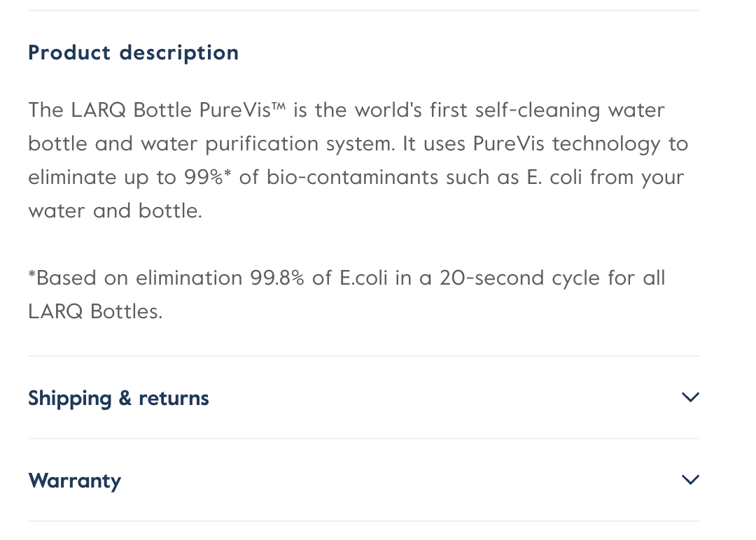Click 'E. coli from your' in description
The height and width of the screenshot is (540, 756).
605,177
